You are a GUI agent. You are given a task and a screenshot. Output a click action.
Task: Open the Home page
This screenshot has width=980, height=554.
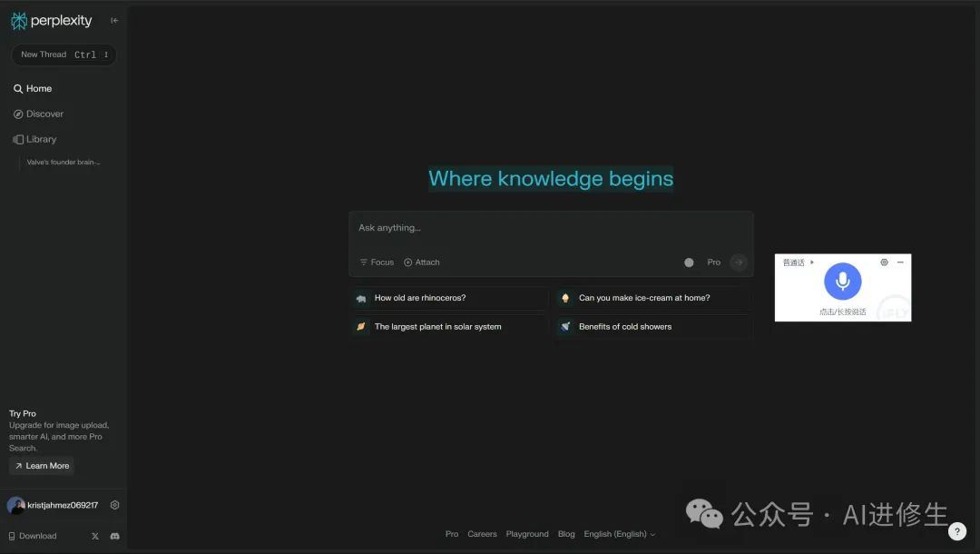[33, 89]
